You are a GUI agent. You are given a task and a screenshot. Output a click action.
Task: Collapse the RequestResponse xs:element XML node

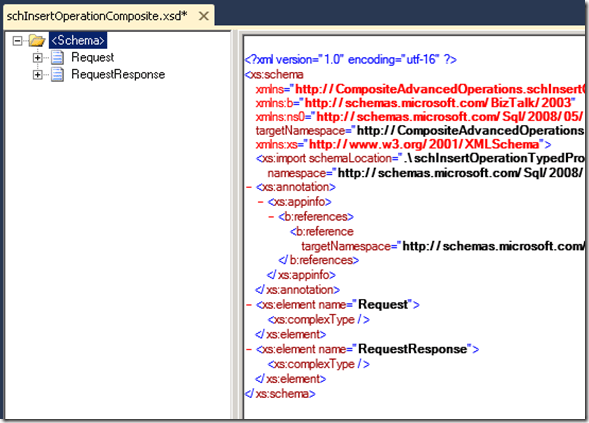pyautogui.click(x=249, y=349)
